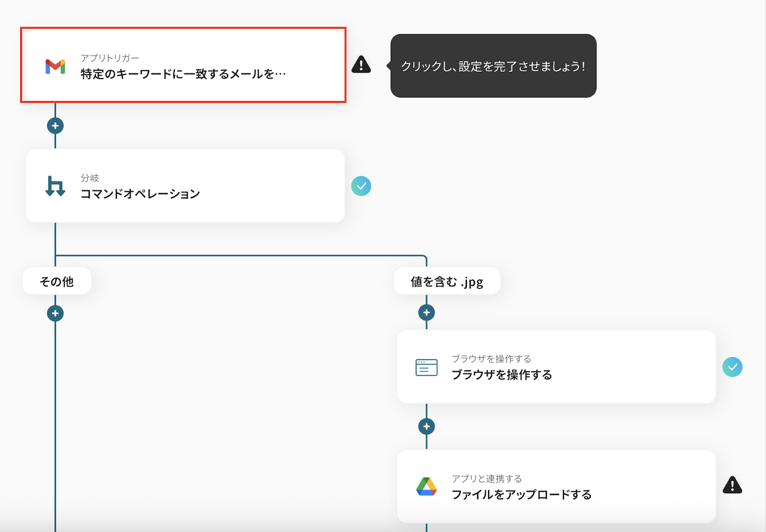Screen dimensions: 766x532
Task: Select the 値を含む .jpg branch label
Action: click(447, 281)
